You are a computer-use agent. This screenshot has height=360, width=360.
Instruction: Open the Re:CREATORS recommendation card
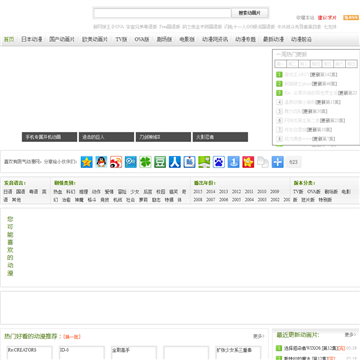point(30,353)
